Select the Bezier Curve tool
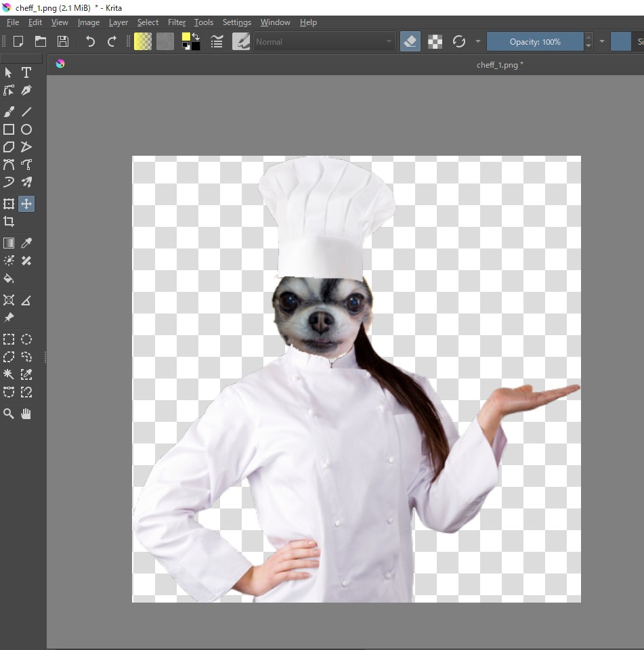The width and height of the screenshot is (644, 650). coord(9,165)
